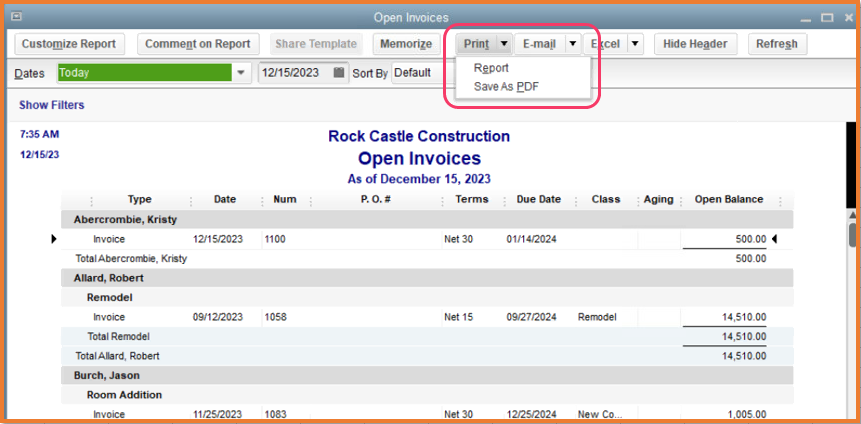Click the Total Allard, Robert row
Screen dimensions: 861x424
coord(427,356)
